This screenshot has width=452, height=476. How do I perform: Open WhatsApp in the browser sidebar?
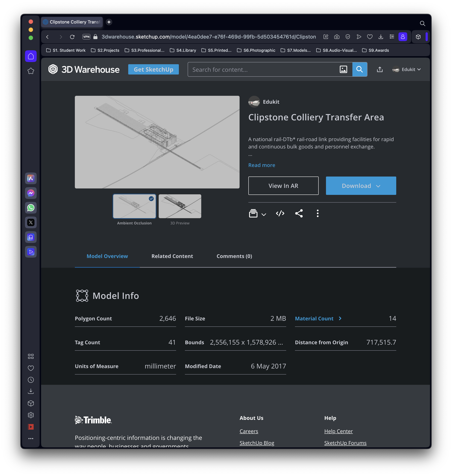[x=31, y=208]
